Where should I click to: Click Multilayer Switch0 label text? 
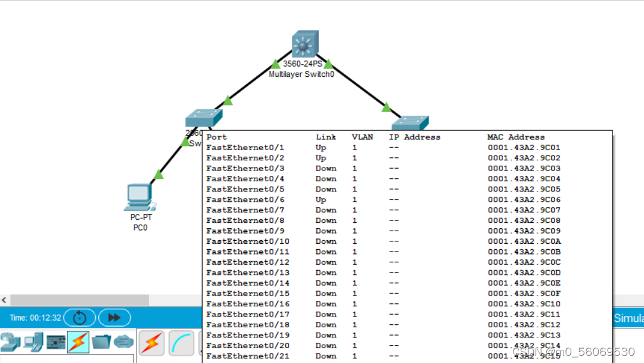301,75
